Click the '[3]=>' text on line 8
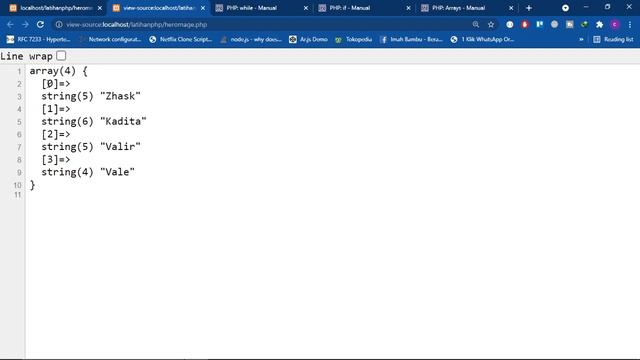 tap(56, 160)
